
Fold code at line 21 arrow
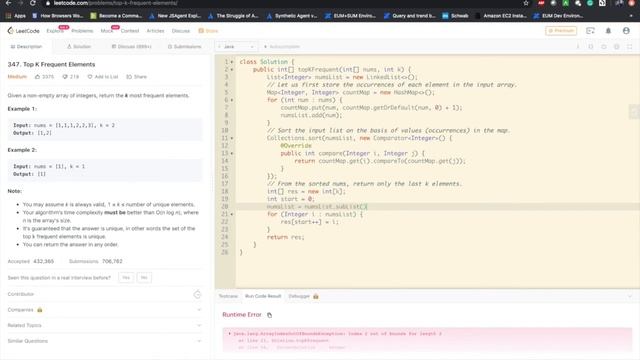pos(232,214)
